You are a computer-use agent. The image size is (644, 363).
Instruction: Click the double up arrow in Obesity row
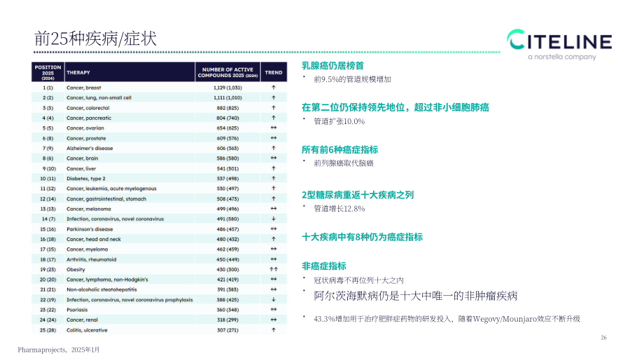click(x=274, y=269)
